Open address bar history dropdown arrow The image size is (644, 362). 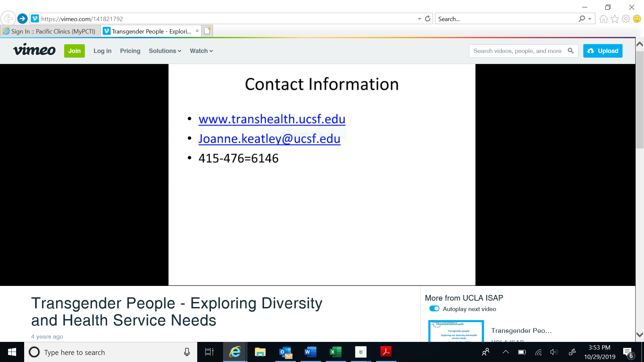point(419,19)
